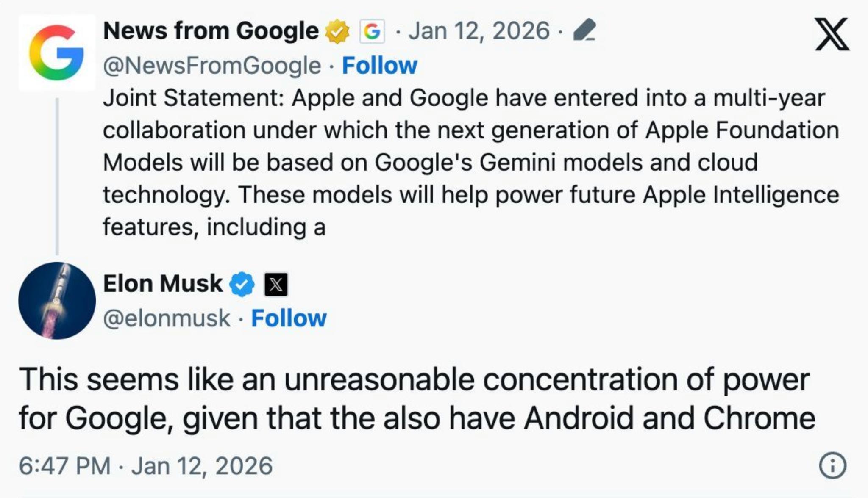
Task: Click the blue verified checkmark next to Elon Musk
Action: [x=242, y=284]
